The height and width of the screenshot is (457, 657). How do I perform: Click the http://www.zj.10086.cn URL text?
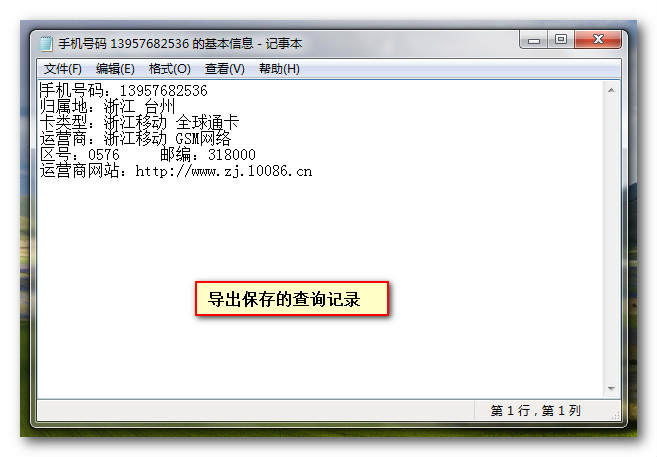point(224,171)
